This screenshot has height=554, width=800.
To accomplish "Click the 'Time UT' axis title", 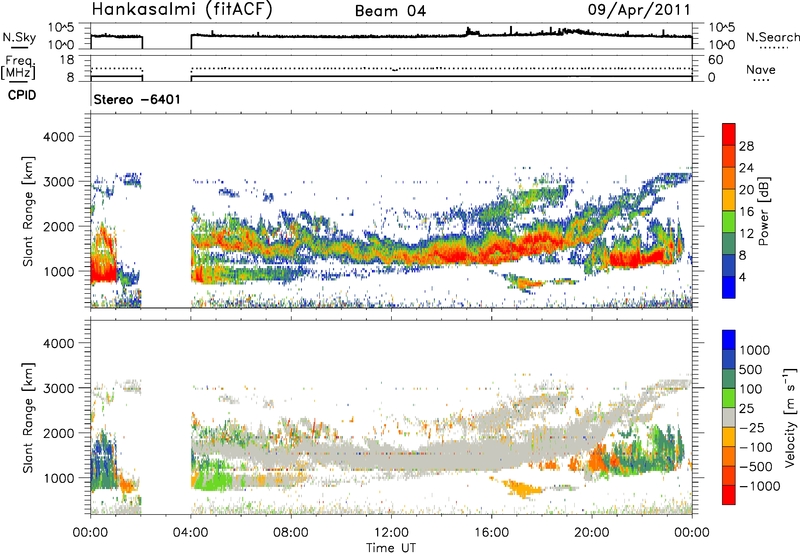I will (x=391, y=548).
